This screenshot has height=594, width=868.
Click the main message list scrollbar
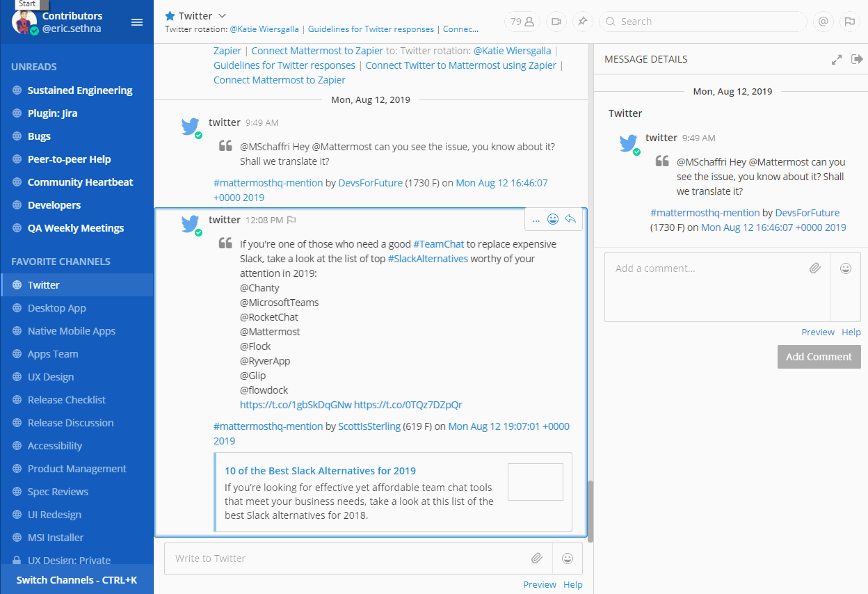click(590, 511)
